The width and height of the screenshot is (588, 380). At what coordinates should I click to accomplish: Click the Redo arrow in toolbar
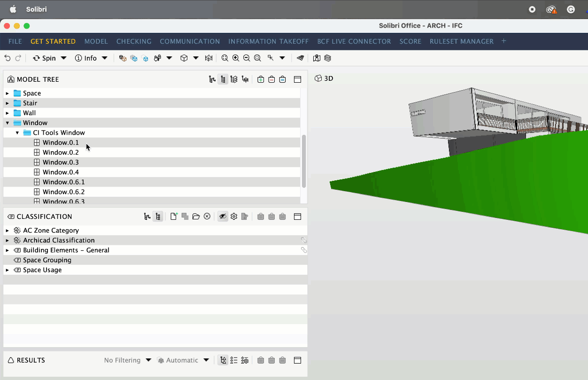click(x=18, y=58)
